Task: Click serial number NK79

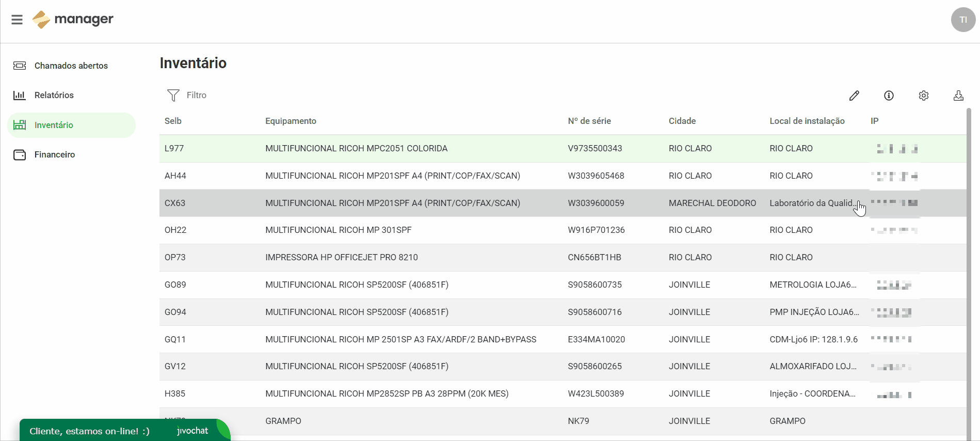Action: [x=578, y=421]
